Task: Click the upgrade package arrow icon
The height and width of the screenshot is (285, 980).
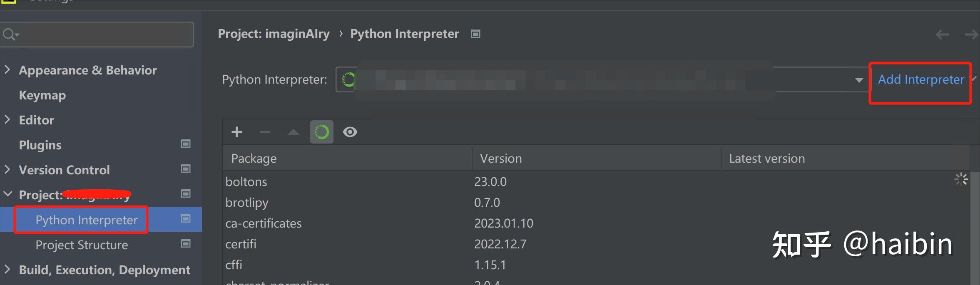Action: 294,132
